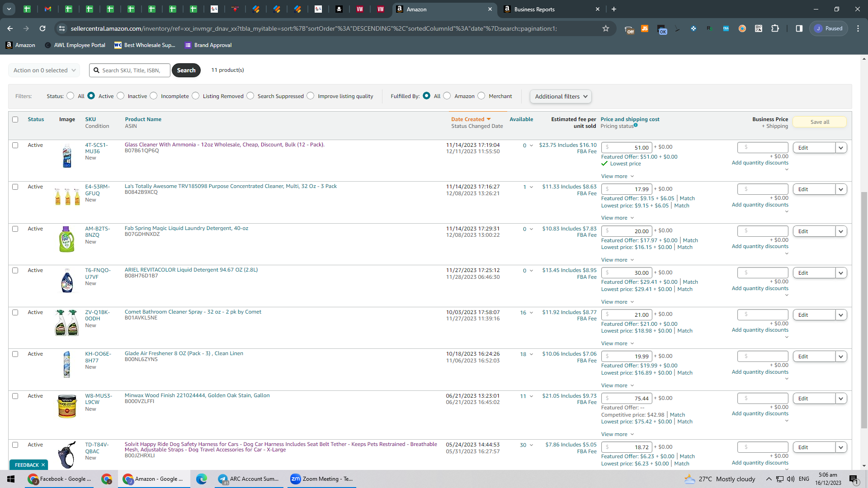868x488 pixels.
Task: Open Chrome's three-dot menu
Action: tap(858, 28)
